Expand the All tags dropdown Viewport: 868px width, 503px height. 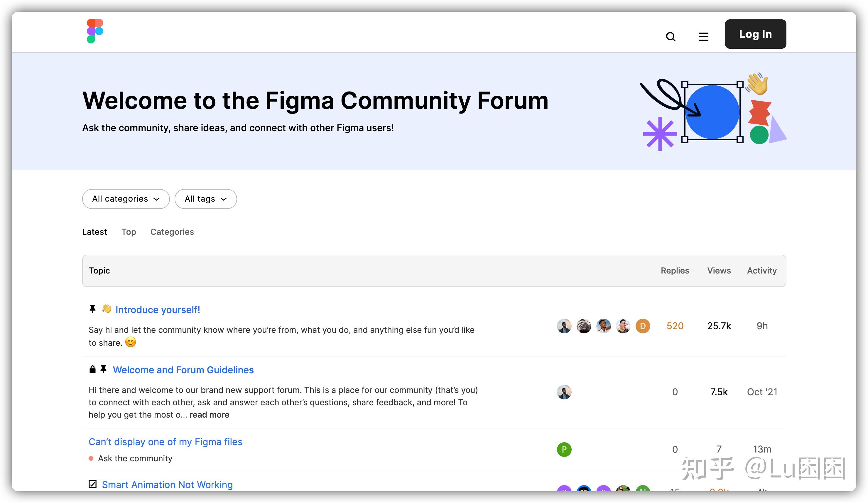(206, 199)
